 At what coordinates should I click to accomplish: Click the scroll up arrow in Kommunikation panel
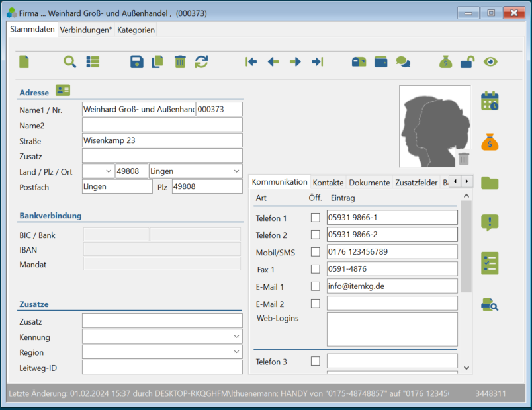(x=466, y=196)
